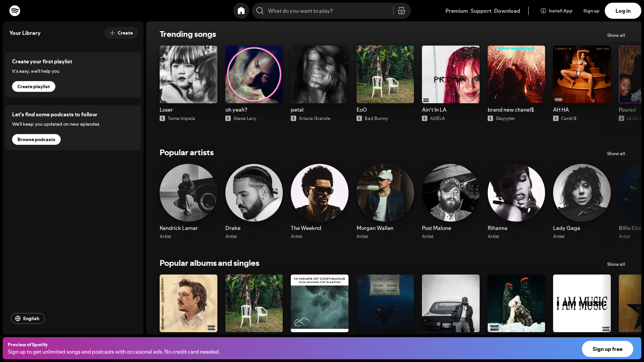The height and width of the screenshot is (362, 644).
Task: Open the 10 Hours of Continuous Rain Sounds cover
Action: tap(320, 303)
